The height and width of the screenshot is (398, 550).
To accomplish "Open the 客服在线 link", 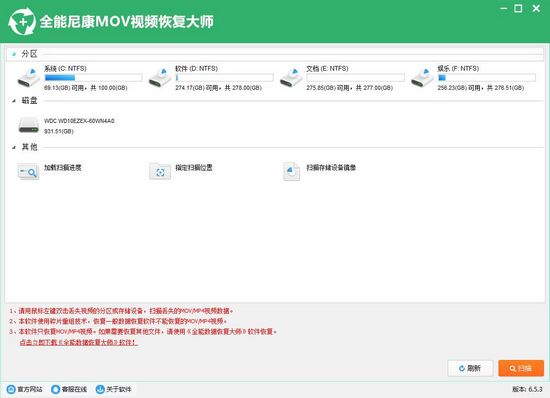I will (74, 389).
